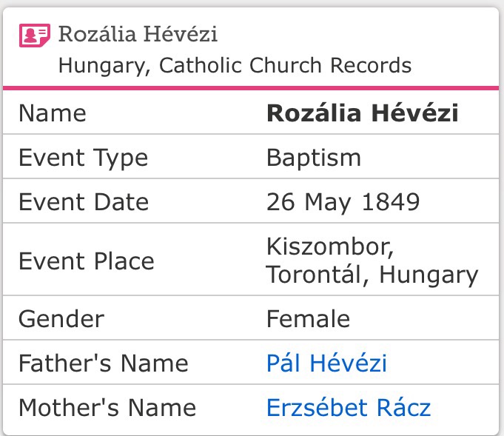Select the Gender label
This screenshot has height=436, width=504.
coord(61,319)
